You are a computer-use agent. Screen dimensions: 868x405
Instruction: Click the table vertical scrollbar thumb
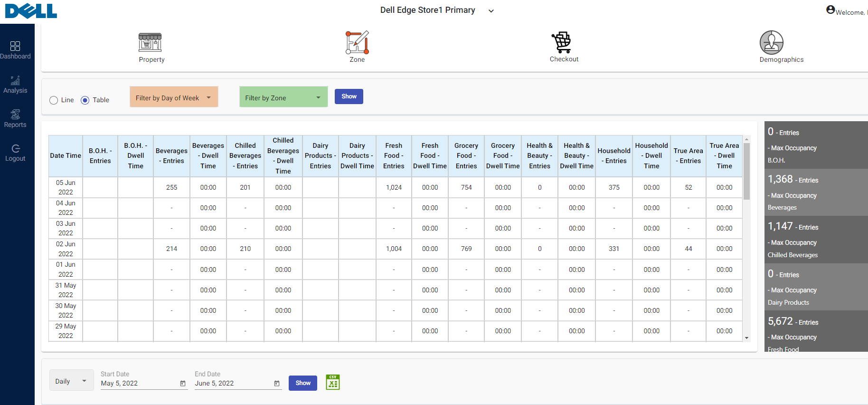pos(746,171)
